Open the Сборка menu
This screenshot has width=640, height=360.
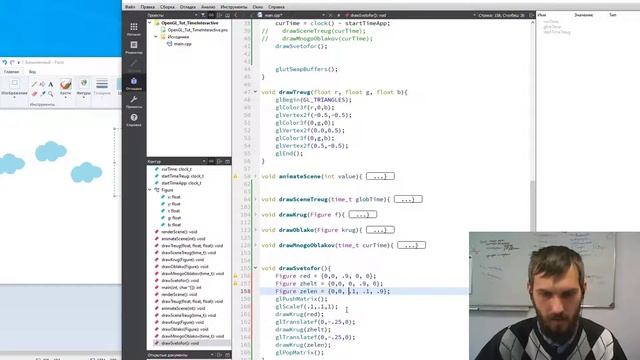pyautogui.click(x=167, y=7)
